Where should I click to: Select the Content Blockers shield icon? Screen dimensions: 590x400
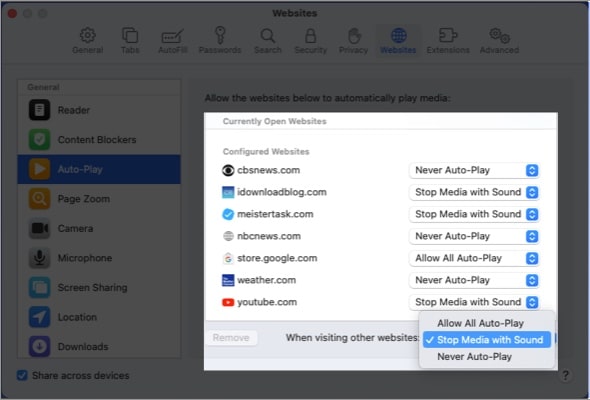click(40, 140)
